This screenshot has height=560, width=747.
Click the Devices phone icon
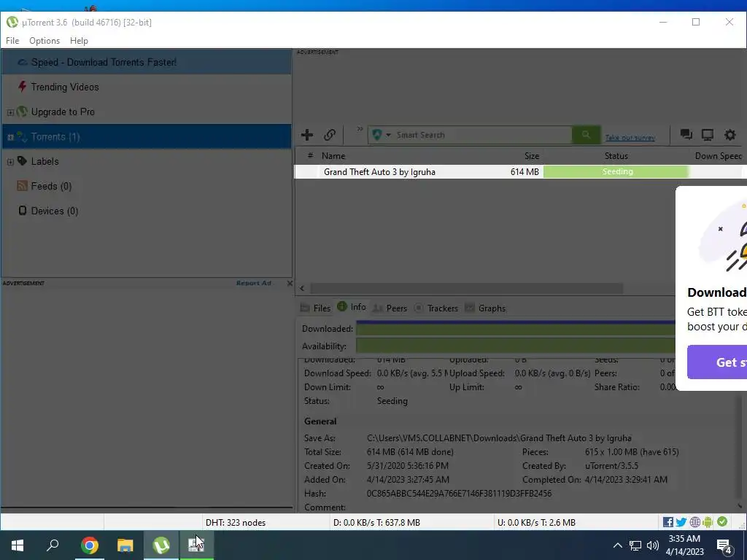click(x=23, y=211)
